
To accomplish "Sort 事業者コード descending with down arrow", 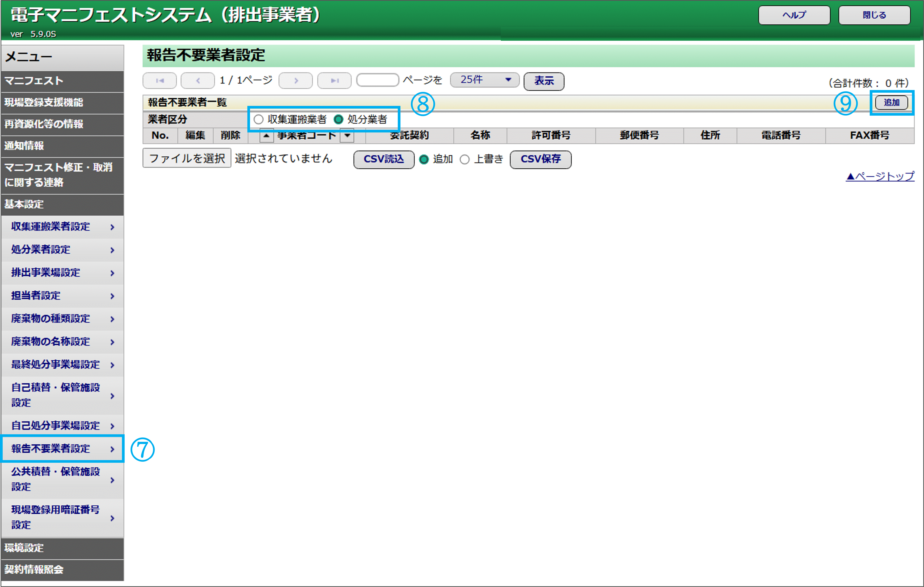I will coord(347,136).
